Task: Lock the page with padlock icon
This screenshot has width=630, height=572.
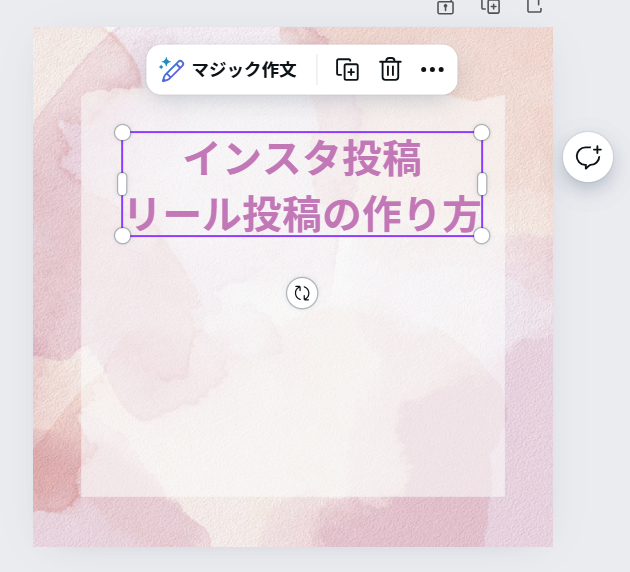Action: tap(446, 7)
